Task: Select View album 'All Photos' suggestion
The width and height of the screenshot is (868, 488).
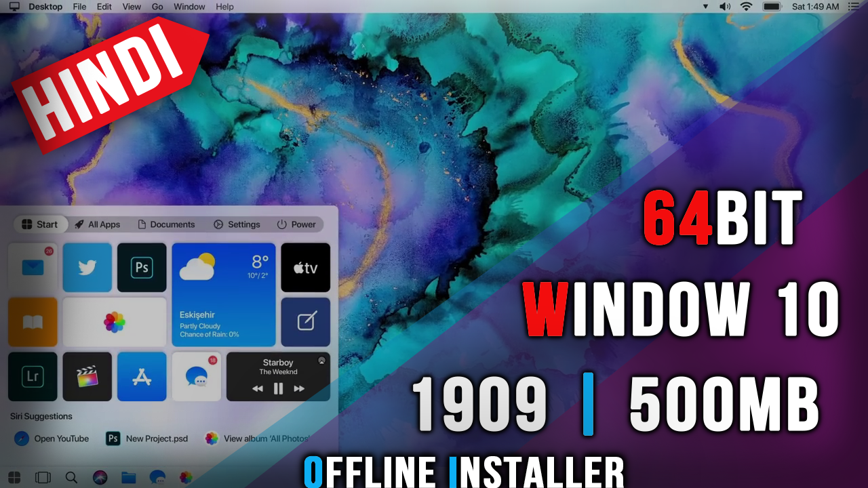Action: tap(258, 439)
